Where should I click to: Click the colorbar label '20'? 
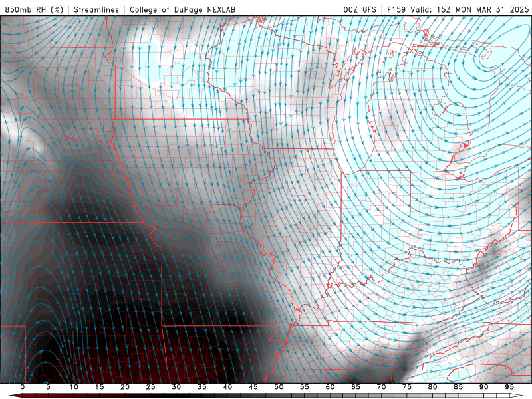pyautogui.click(x=125, y=387)
